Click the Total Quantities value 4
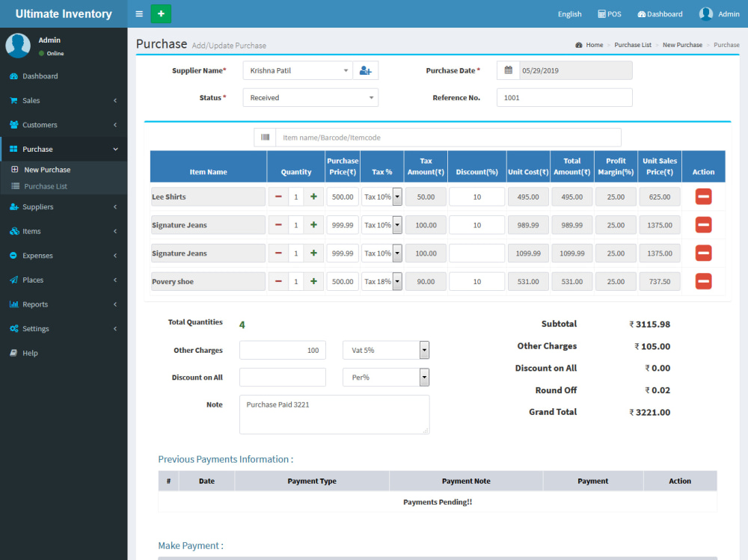This screenshot has width=748, height=560. pyautogui.click(x=242, y=324)
